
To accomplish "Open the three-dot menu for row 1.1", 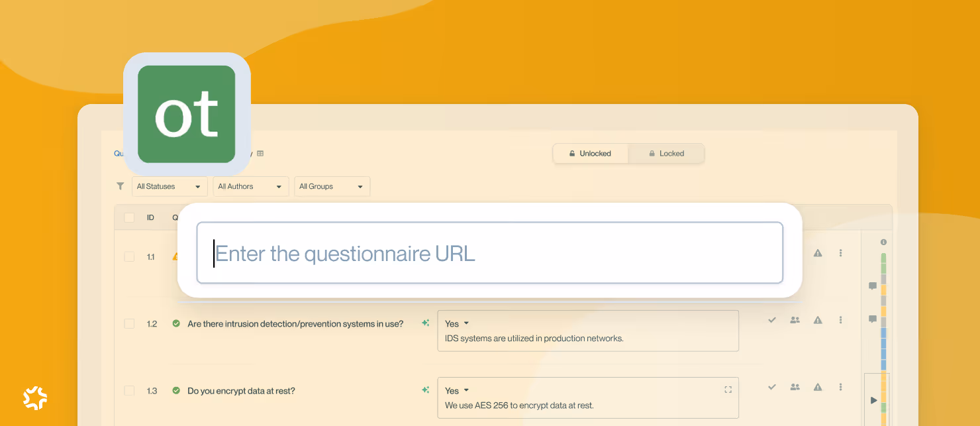I will click(x=841, y=253).
